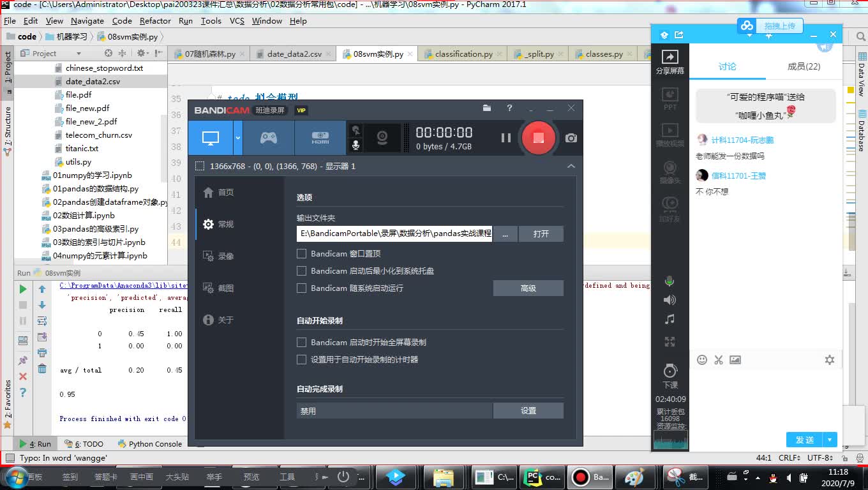This screenshot has height=490, width=868.
Task: Click 打开 to open output folder
Action: 541,234
